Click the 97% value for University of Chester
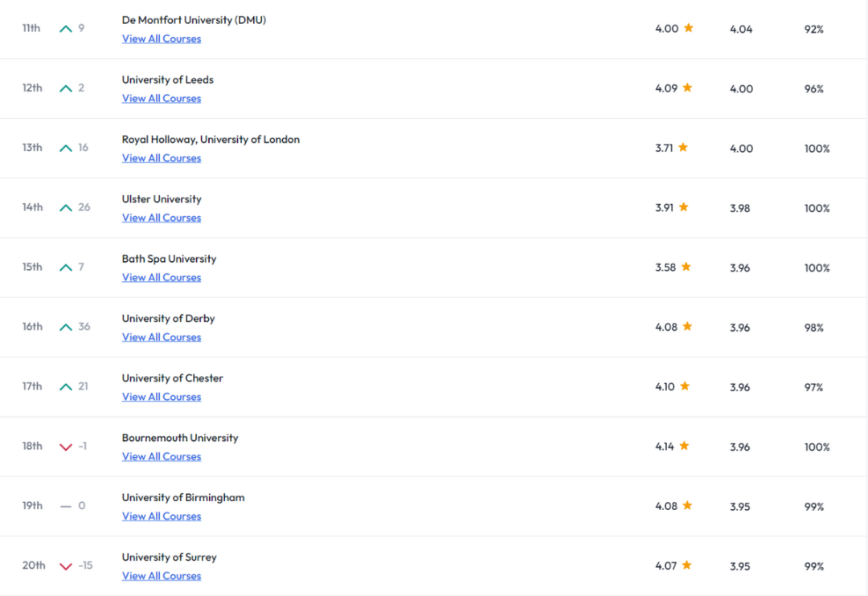This screenshot has width=868, height=596. (813, 388)
